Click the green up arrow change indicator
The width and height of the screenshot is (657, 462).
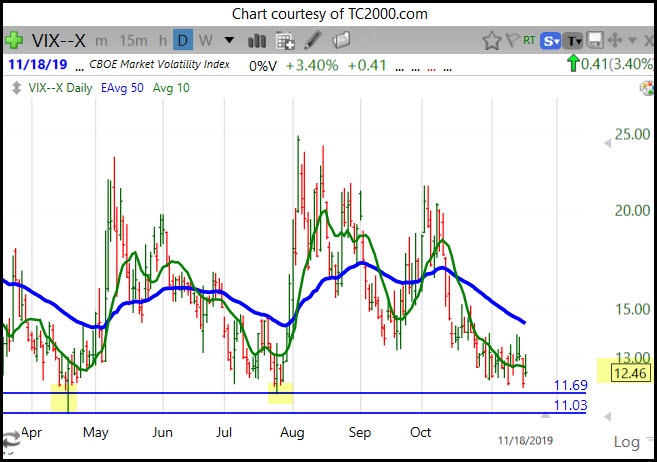[x=573, y=64]
